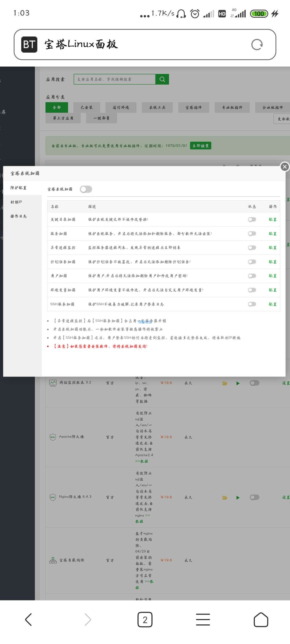The image size is (290, 644).
Task: Click the BT logo in address bar
Action: point(29,44)
